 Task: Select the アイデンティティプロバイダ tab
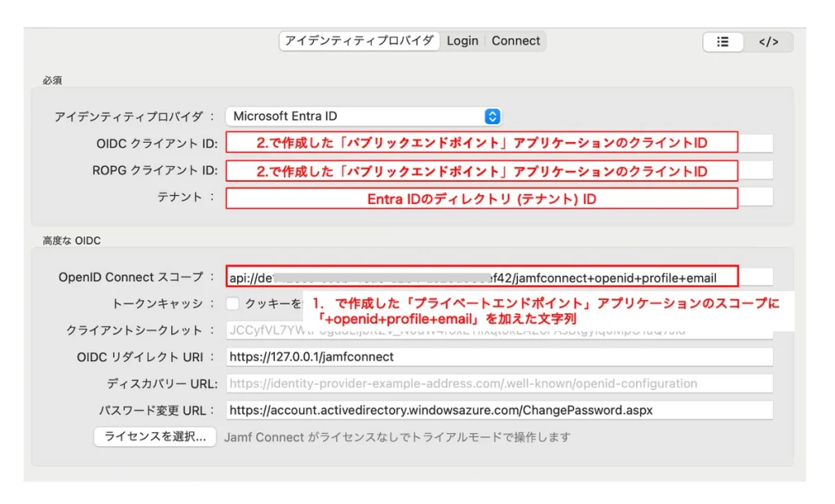[x=359, y=41]
